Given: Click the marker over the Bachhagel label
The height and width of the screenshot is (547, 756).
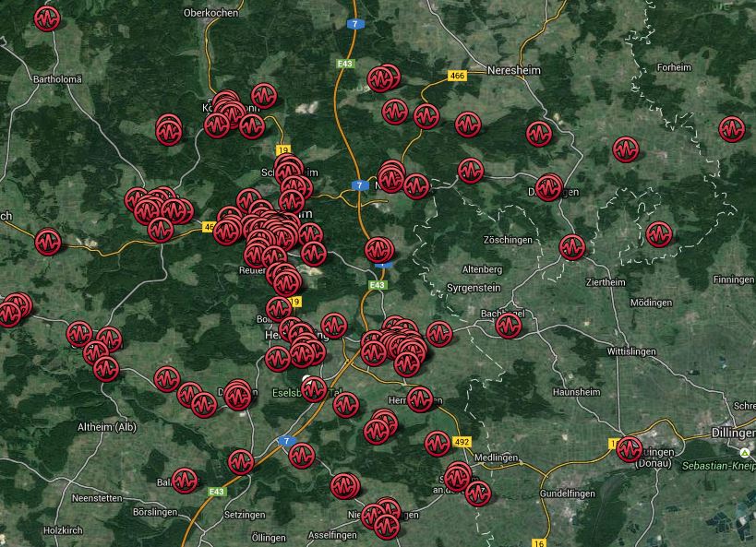Looking at the screenshot, I should (x=509, y=326).
